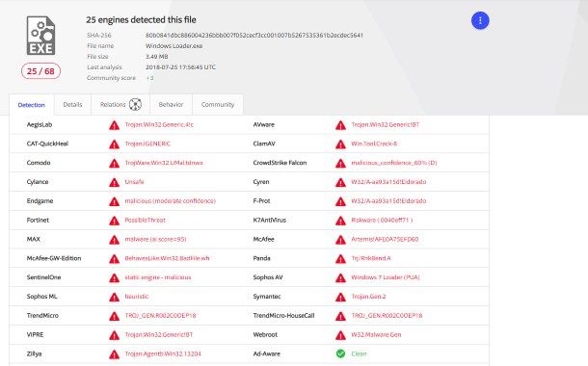The image size is (588, 366).
Task: Click the warning icon in Webroot row
Action: (x=340, y=335)
